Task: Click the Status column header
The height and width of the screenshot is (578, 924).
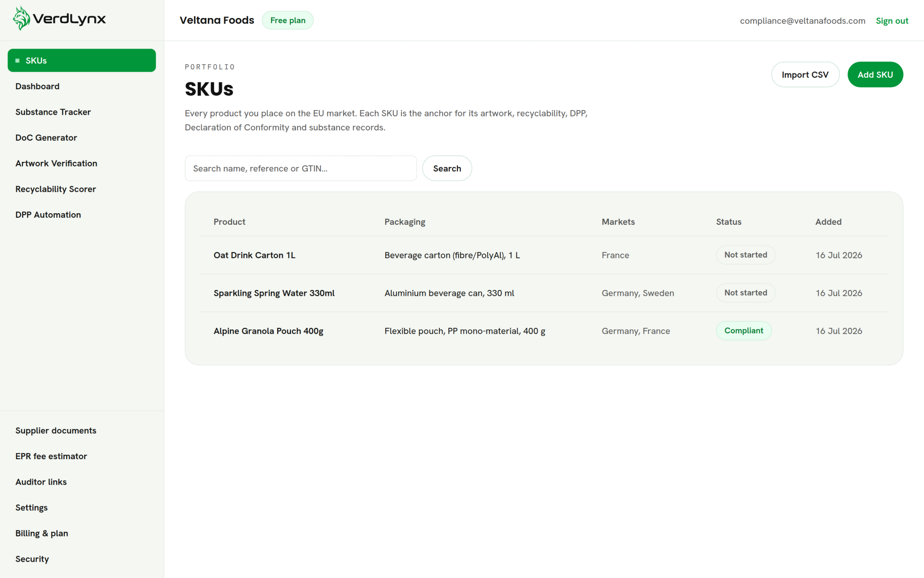Action: [729, 222]
